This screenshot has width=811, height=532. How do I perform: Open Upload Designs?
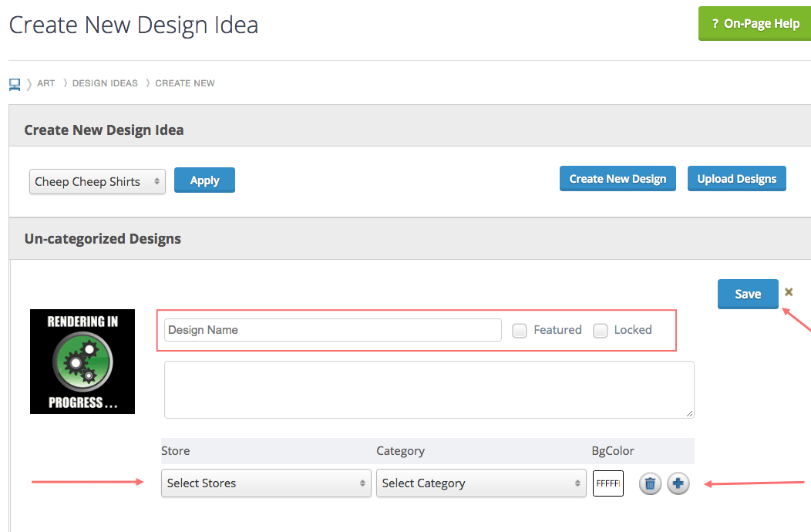pyautogui.click(x=736, y=178)
